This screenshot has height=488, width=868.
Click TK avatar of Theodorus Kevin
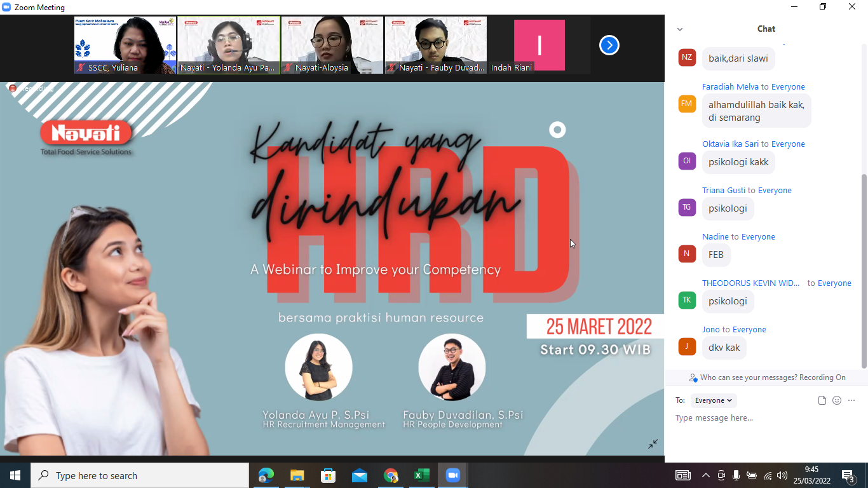pos(687,300)
